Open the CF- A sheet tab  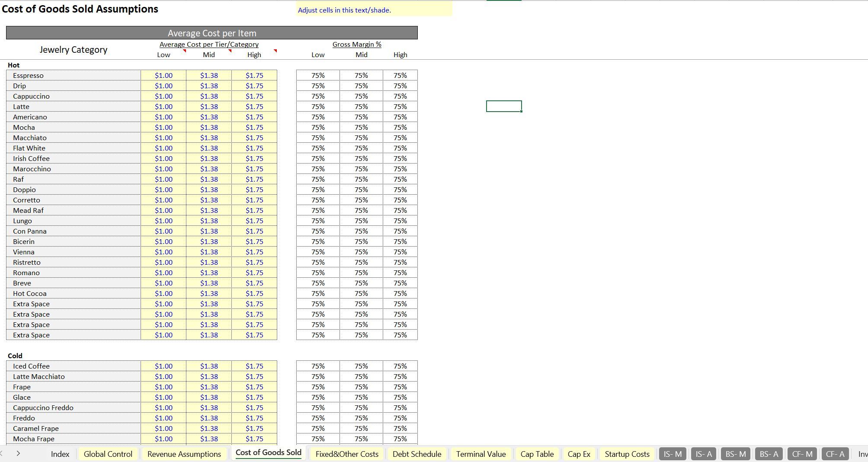point(835,454)
